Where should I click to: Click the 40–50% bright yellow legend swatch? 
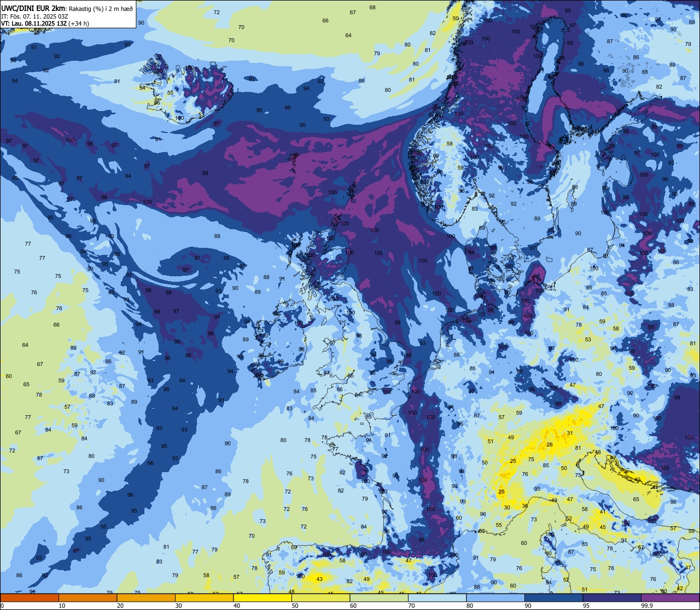262,598
